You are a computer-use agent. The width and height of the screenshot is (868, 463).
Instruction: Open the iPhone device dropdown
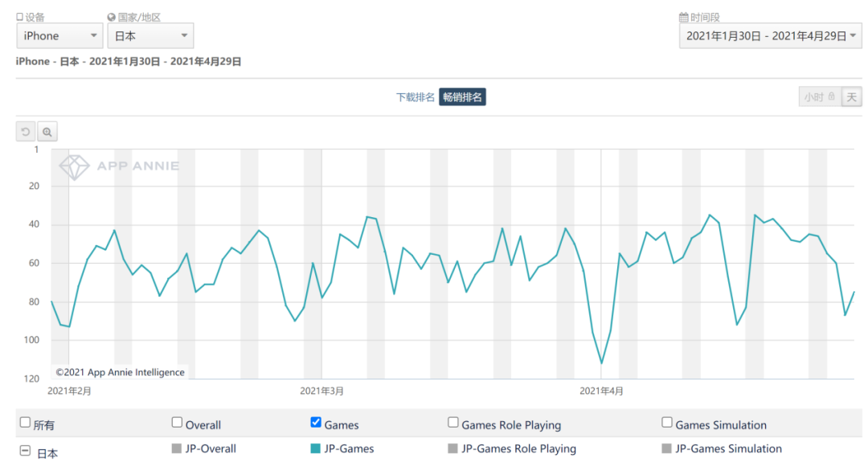coord(59,35)
